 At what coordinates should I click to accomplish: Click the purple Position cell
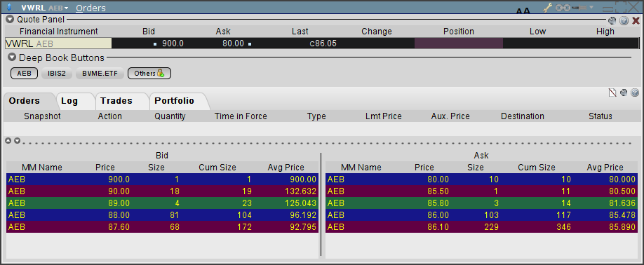coord(459,43)
